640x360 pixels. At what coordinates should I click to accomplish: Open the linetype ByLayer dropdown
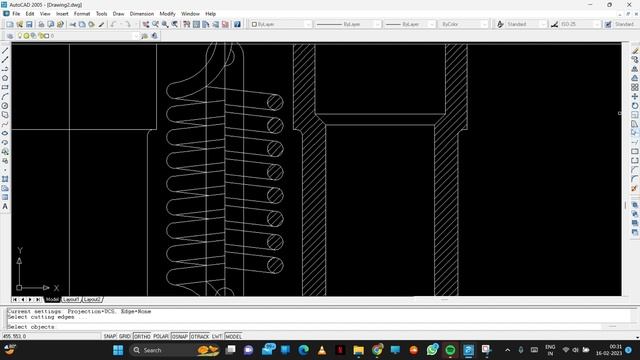coord(348,24)
